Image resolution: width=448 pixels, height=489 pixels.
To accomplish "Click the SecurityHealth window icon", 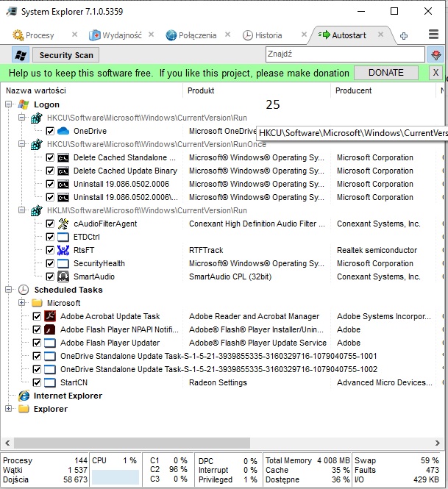I will 63,263.
